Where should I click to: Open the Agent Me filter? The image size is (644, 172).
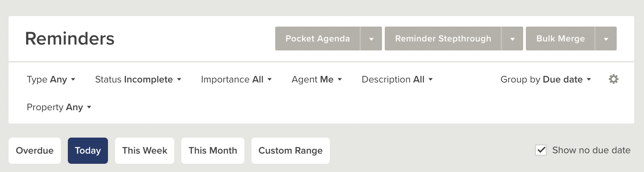pos(317,79)
